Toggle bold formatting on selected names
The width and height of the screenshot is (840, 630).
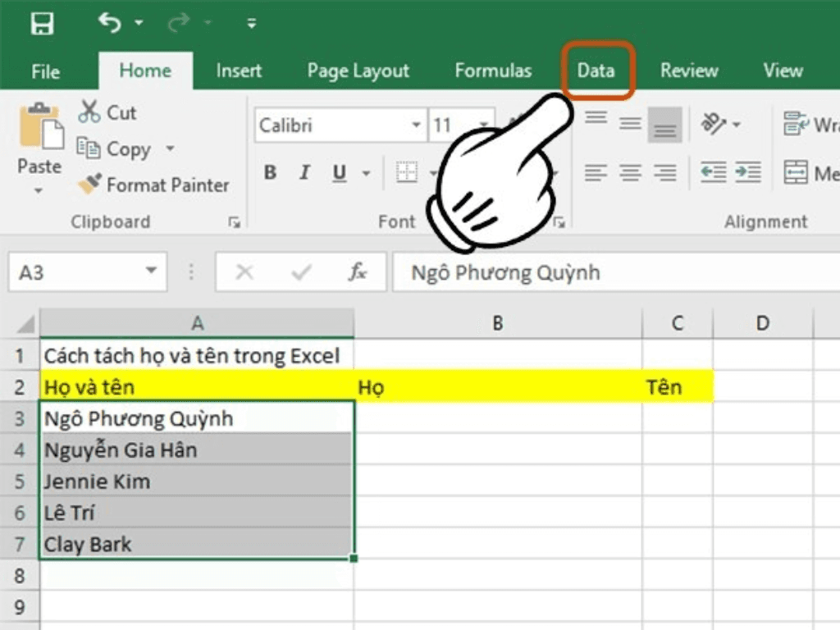269,173
